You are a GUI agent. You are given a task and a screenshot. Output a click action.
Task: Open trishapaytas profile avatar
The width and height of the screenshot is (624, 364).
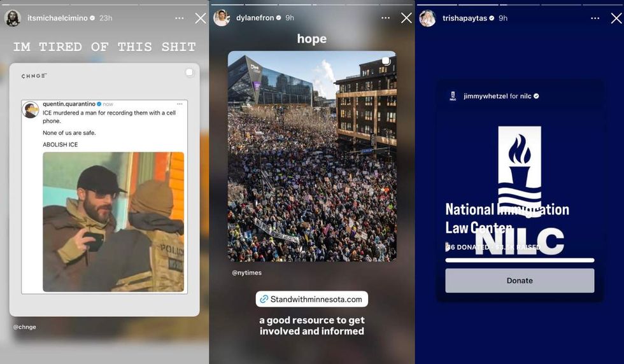pos(427,18)
